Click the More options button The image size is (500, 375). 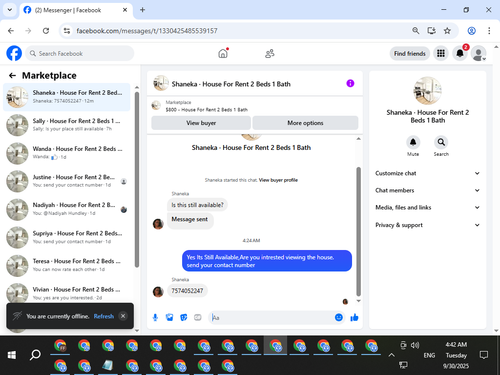tap(305, 123)
